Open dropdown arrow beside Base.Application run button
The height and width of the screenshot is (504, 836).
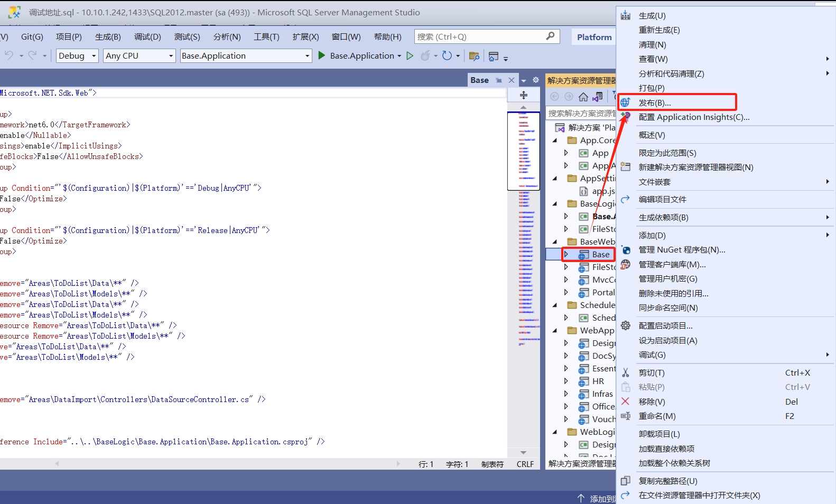[x=400, y=56]
